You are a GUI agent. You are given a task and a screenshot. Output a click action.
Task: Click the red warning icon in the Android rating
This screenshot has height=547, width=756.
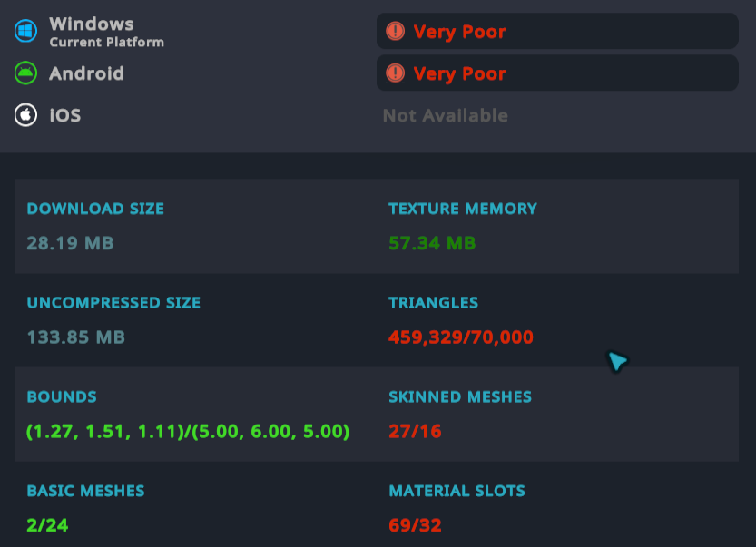(x=395, y=73)
